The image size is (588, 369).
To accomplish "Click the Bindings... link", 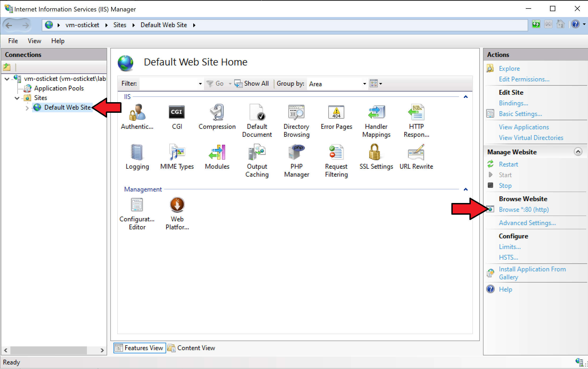I will [x=513, y=103].
